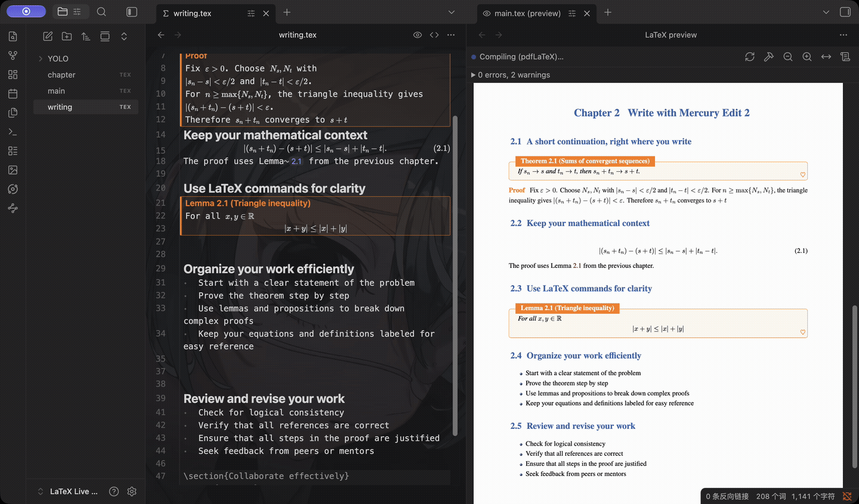Fit the preview to width
The width and height of the screenshot is (859, 504).
point(826,57)
